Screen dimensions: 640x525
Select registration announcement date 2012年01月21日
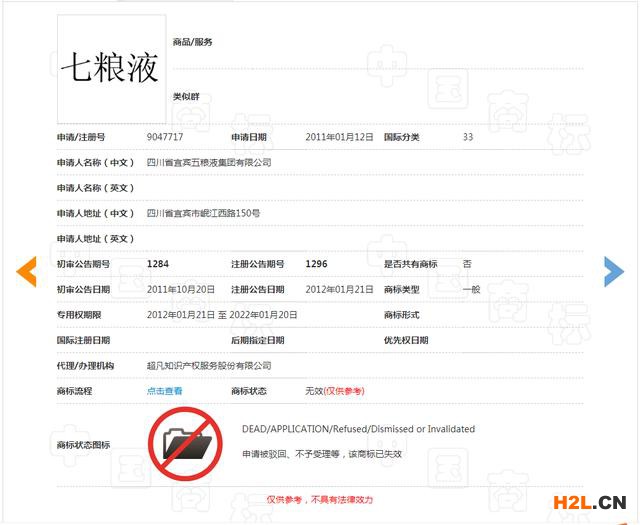339,289
